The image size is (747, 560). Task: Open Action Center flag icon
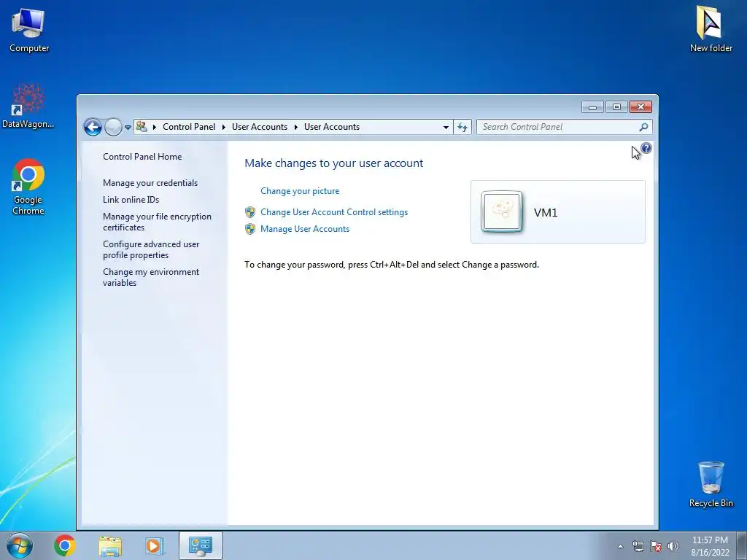tap(656, 546)
